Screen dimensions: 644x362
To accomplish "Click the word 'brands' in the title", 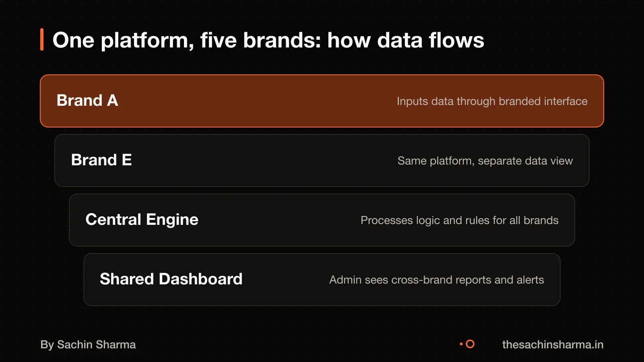I will (x=282, y=40).
